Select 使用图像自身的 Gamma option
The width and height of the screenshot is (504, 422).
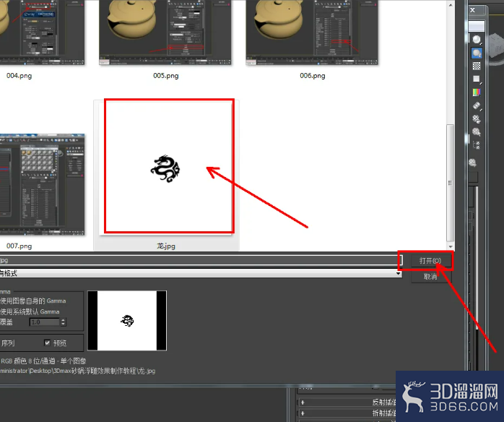pos(32,301)
